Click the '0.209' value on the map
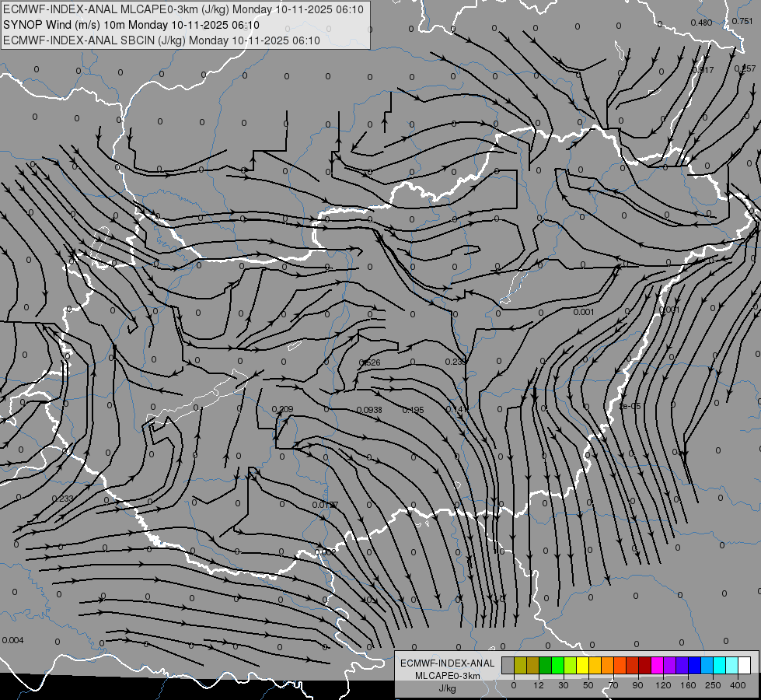This screenshot has width=761, height=700. pos(282,409)
